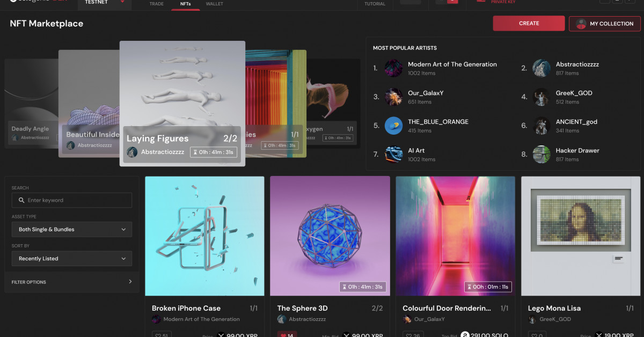Switch to the WALLET tab
This screenshot has width=644, height=337.
215,4
